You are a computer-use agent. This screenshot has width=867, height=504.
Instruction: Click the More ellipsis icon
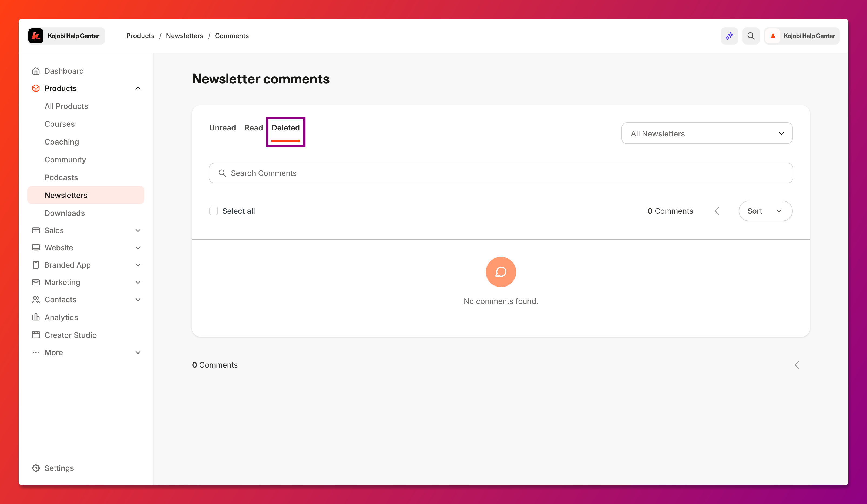(x=36, y=352)
